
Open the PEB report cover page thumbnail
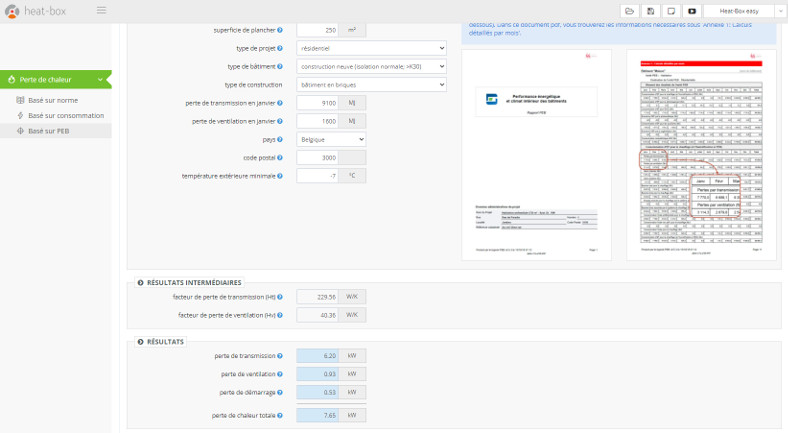(536, 155)
